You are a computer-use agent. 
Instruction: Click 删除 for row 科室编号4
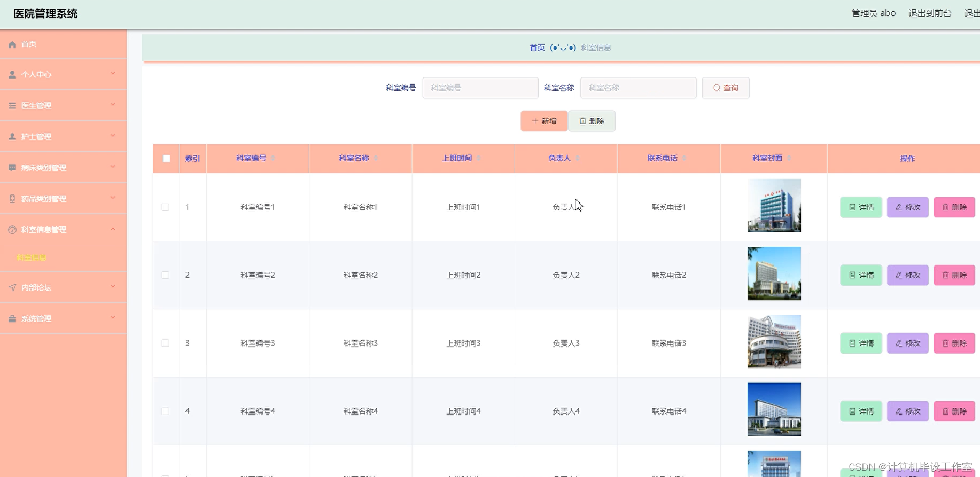click(954, 411)
